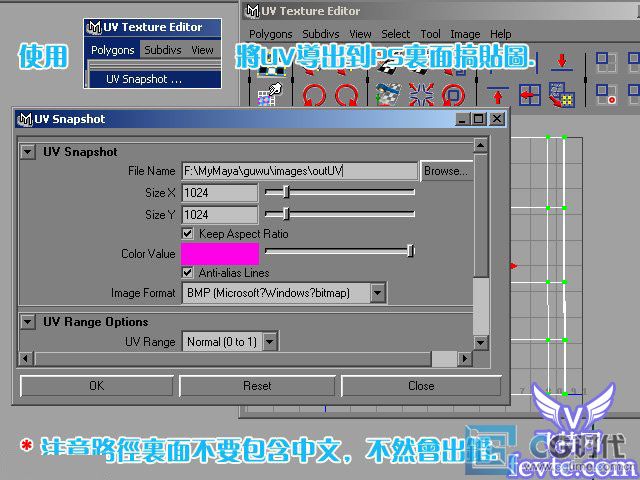Screen dimensions: 640x480
Task: Minimize the UV Snapshot window
Action: pos(462,119)
